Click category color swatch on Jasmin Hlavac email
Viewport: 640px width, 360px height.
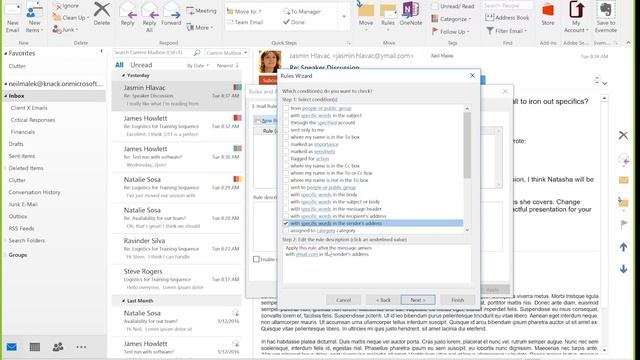tap(237, 87)
